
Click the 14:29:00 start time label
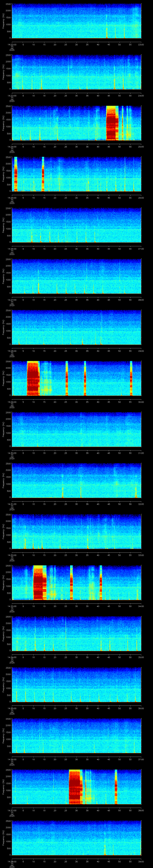(x=12, y=402)
